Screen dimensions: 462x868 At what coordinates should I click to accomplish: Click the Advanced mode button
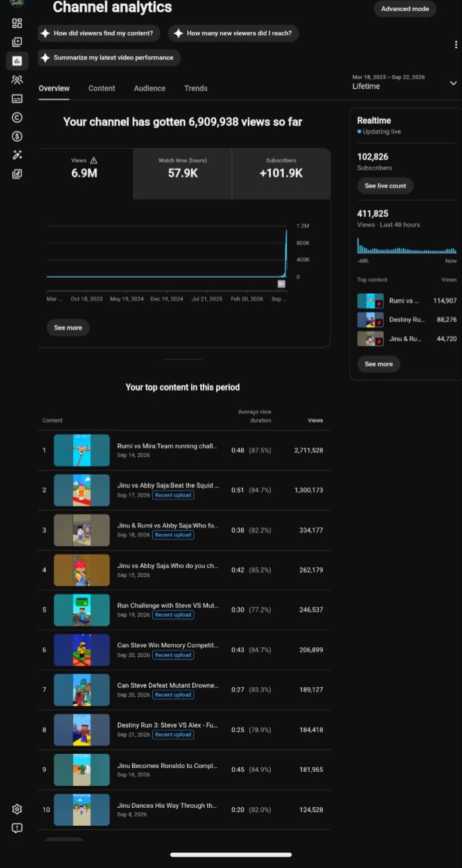[x=406, y=9]
